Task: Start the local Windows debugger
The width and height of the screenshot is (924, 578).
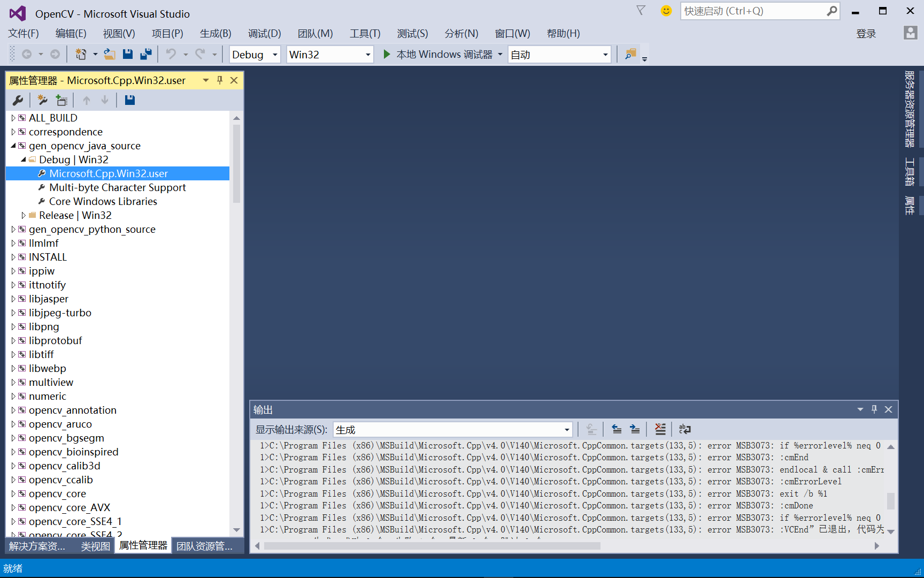Action: pos(440,54)
